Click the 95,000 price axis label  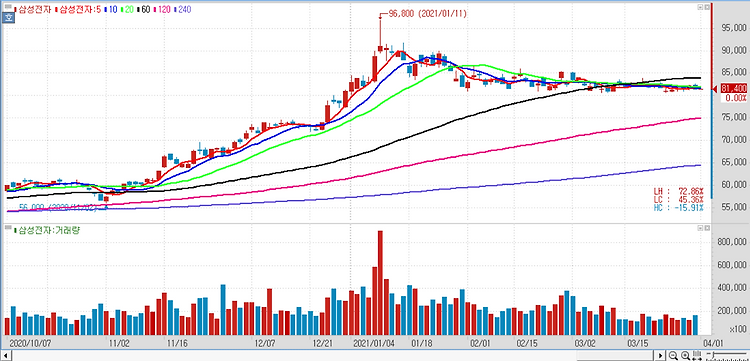pyautogui.click(x=734, y=28)
